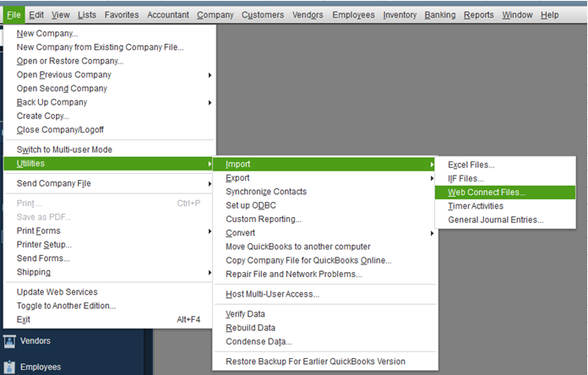
Task: Click the Employees sidebar icon
Action: point(9,367)
